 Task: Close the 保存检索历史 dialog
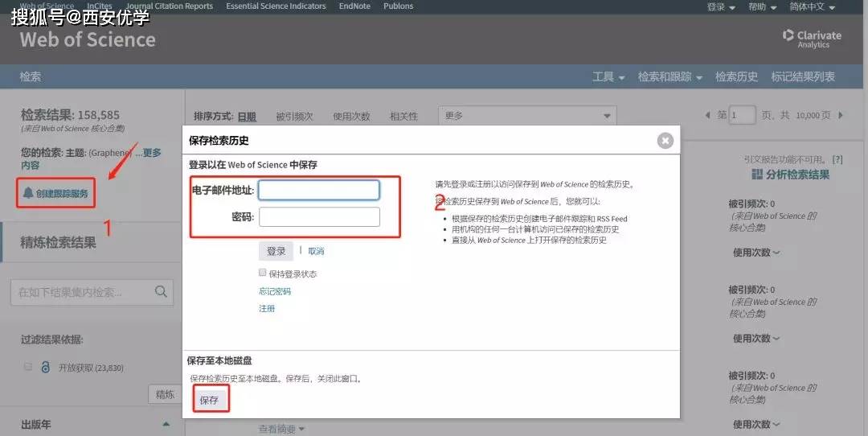pos(665,141)
